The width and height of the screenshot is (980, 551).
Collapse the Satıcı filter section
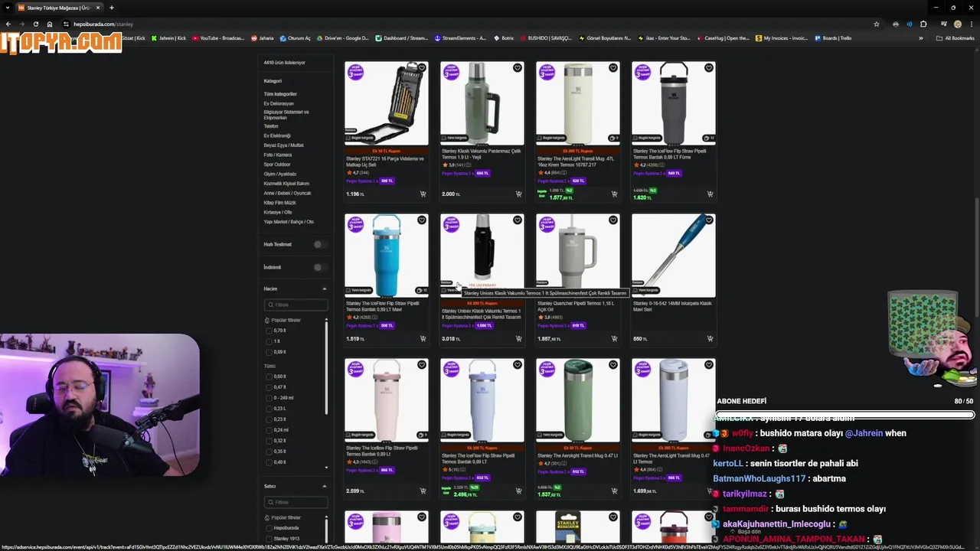324,486
